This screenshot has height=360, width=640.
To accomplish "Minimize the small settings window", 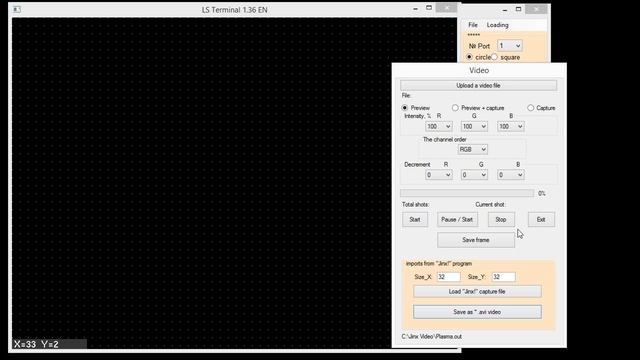I will [x=505, y=9].
